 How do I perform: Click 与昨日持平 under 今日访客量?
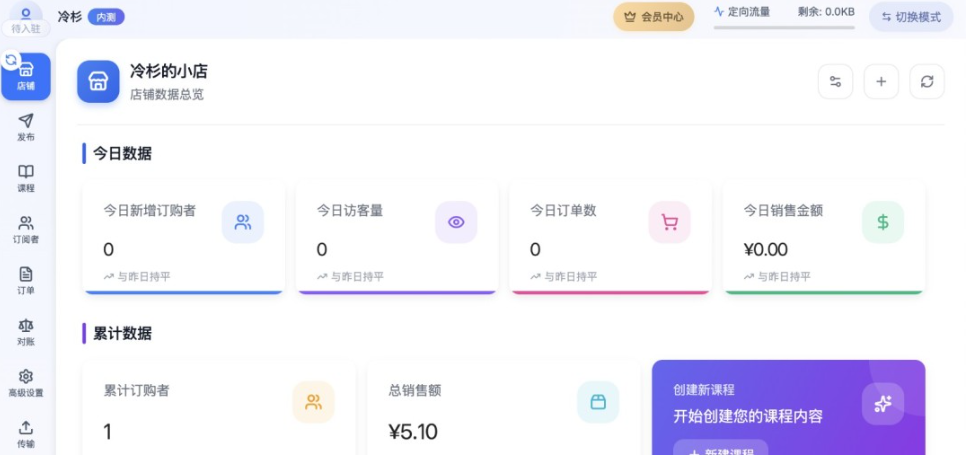coord(350,277)
